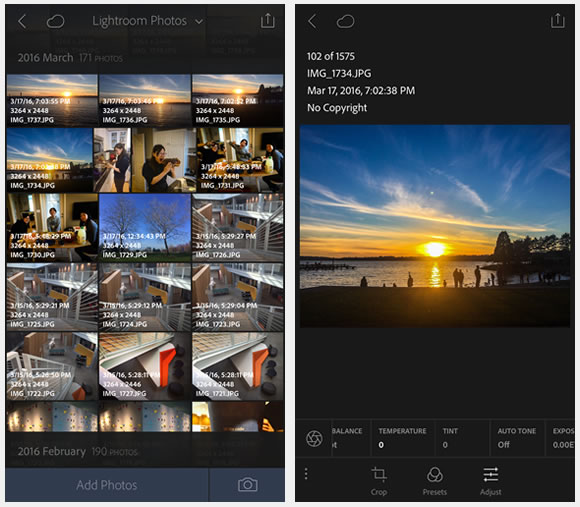This screenshot has width=580, height=507.
Task: Select the Exposure adjustment tile
Action: coord(560,438)
